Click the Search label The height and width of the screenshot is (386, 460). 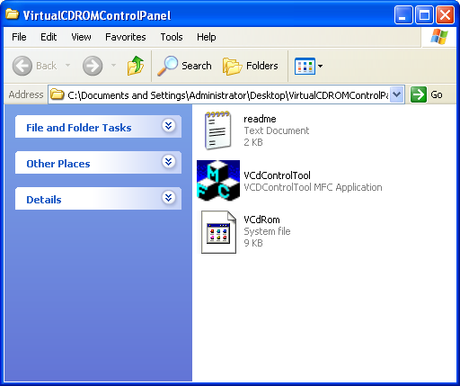tap(197, 66)
